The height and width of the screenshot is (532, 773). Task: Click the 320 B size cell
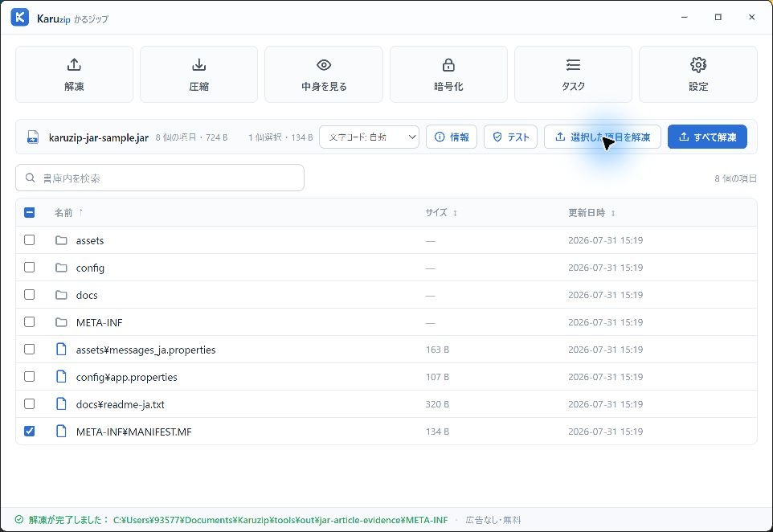[437, 404]
